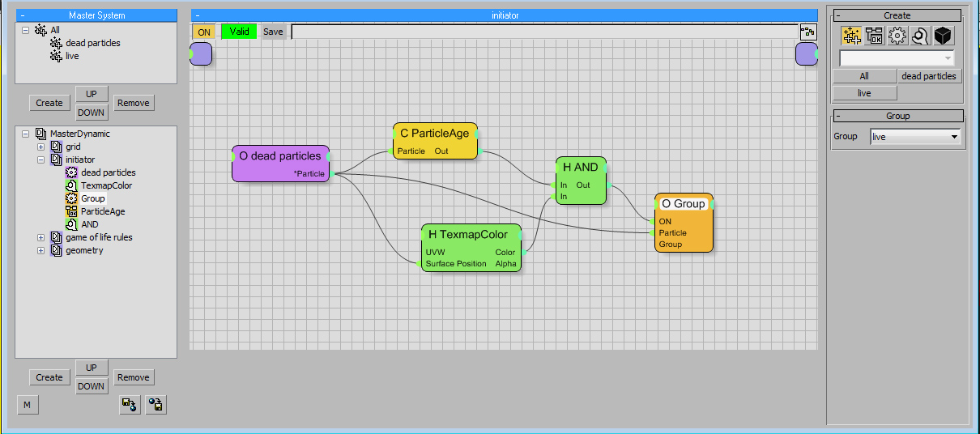Click DOWN button under Master System list
Viewport: 980px width, 434px height.
coord(92,113)
